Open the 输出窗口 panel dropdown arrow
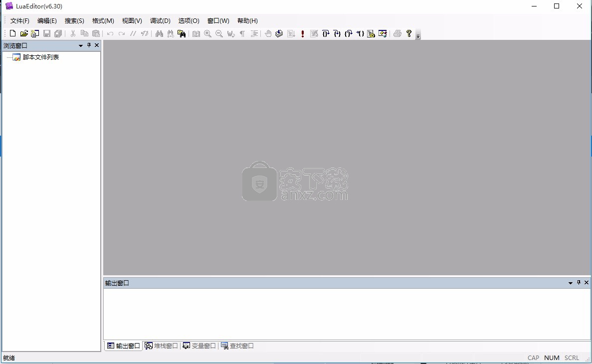This screenshot has width=592, height=364. pos(571,283)
